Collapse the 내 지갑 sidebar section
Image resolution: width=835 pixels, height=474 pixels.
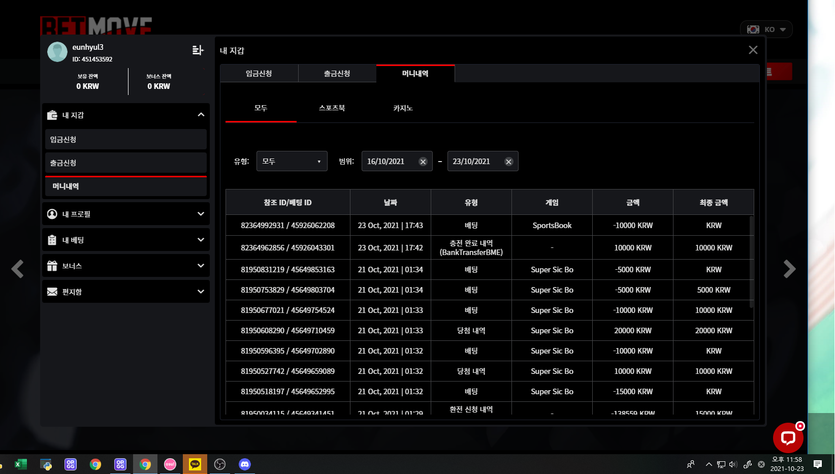click(201, 115)
